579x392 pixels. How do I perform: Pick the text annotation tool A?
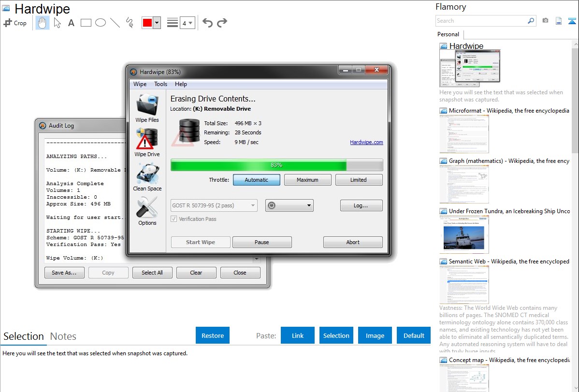71,23
